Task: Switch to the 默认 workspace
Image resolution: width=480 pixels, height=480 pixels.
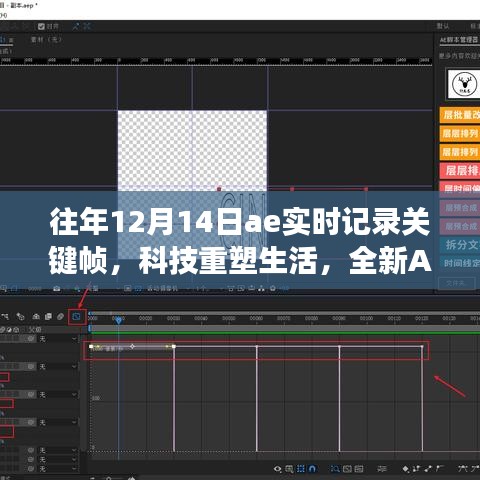Action: [x=443, y=26]
